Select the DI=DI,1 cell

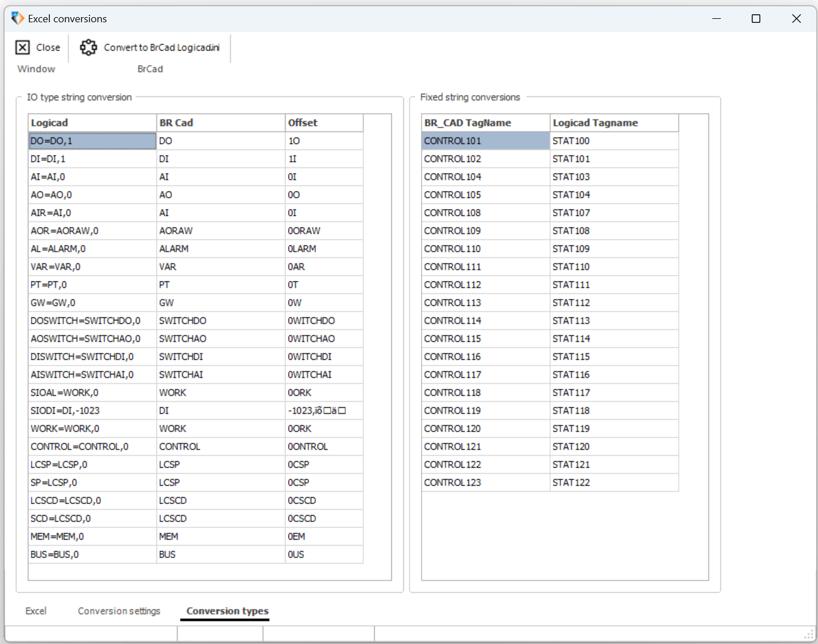point(92,159)
